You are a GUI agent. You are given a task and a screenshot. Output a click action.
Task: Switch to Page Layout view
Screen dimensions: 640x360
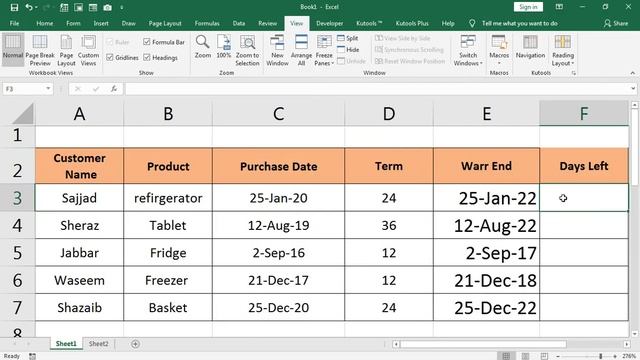[66, 50]
